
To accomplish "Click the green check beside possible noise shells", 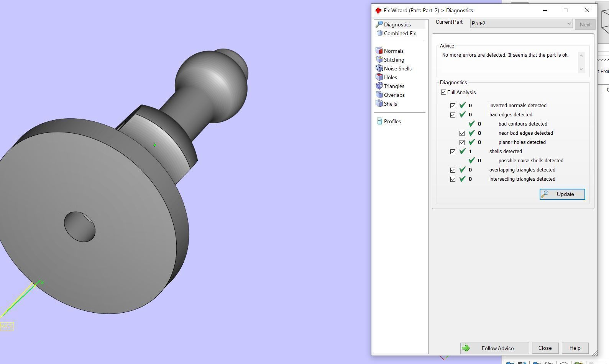I will [x=471, y=160].
